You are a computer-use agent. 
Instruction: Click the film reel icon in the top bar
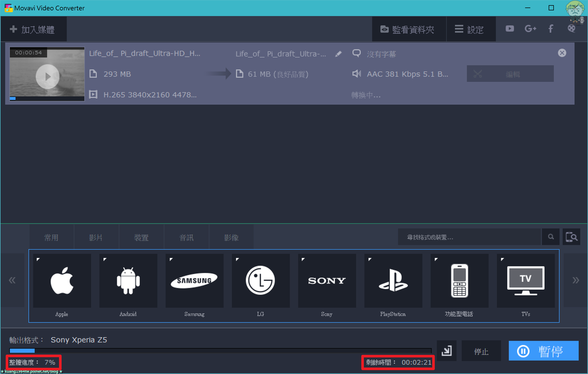pyautogui.click(x=571, y=29)
